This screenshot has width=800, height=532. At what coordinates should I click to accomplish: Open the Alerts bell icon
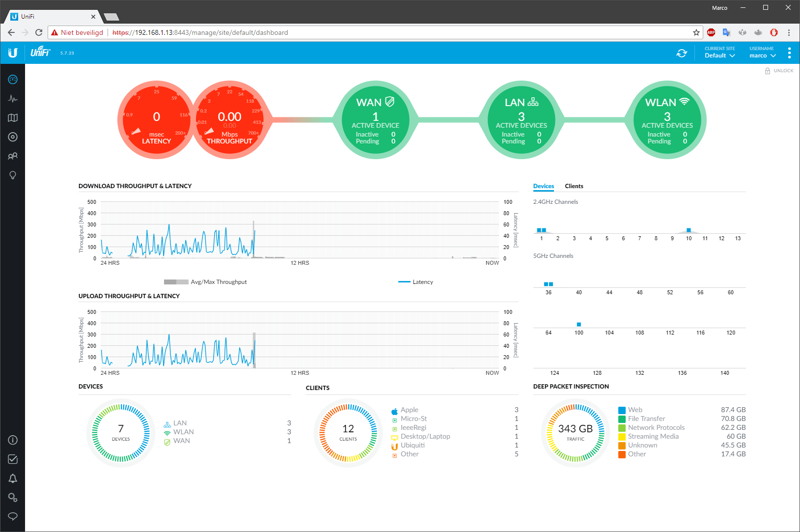13,478
